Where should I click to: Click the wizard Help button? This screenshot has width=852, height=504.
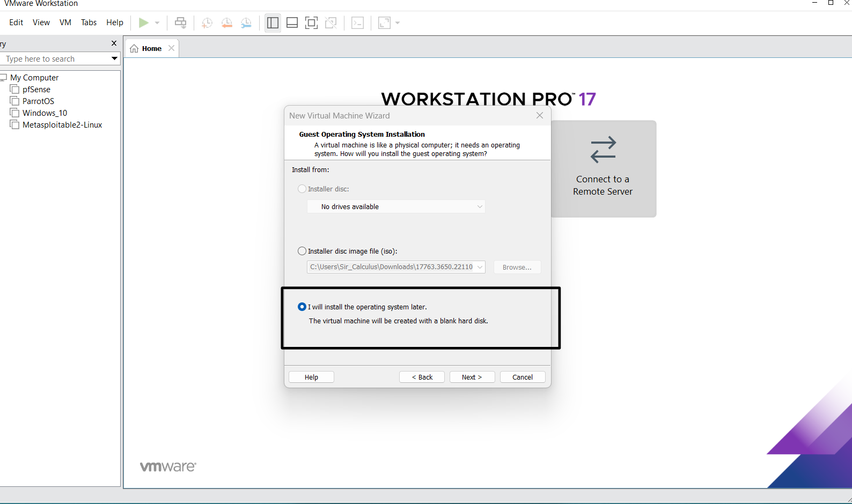pos(311,377)
